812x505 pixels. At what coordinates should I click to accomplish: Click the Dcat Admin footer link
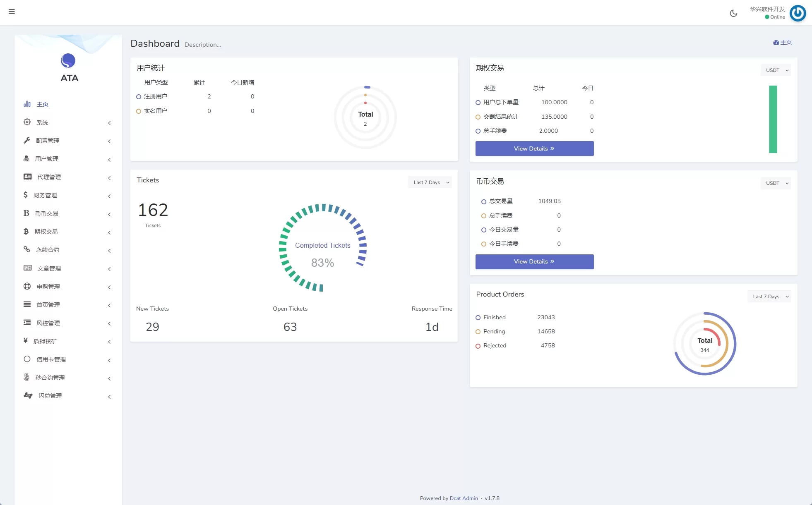(x=464, y=498)
